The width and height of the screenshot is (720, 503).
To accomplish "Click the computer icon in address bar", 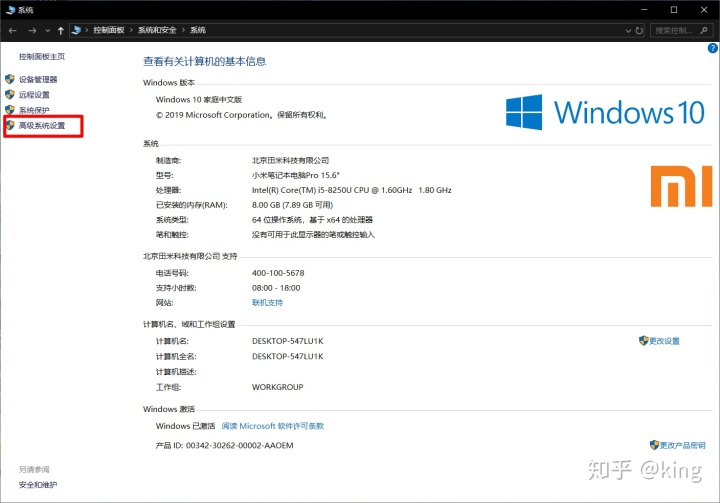I will [x=77, y=30].
